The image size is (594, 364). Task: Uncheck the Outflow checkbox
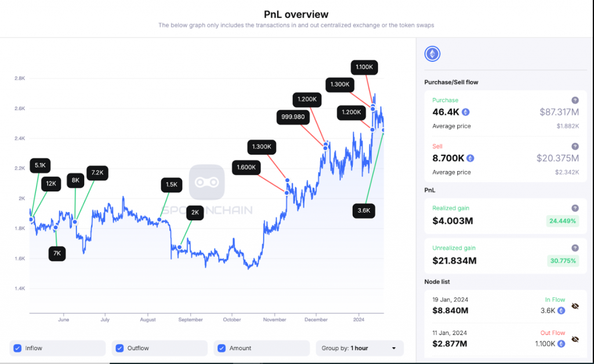tap(119, 348)
